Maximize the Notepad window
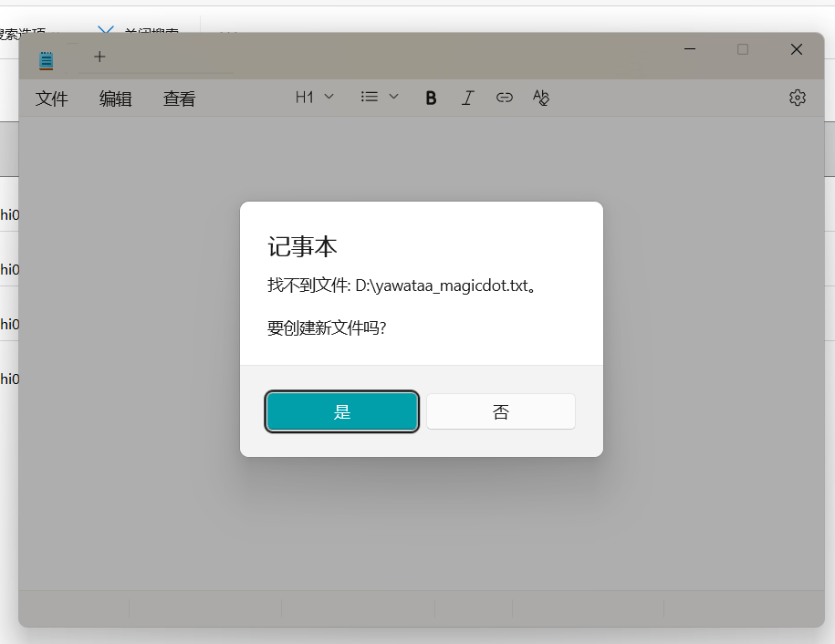 (743, 49)
